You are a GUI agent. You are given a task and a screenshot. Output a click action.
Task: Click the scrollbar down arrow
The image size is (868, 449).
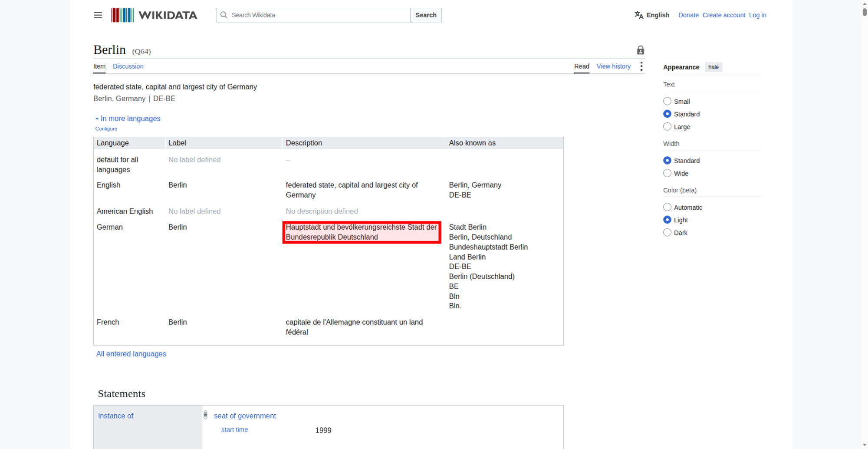point(865,445)
